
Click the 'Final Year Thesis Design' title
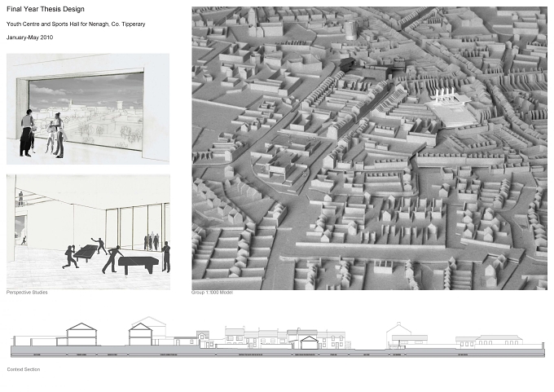pos(46,9)
